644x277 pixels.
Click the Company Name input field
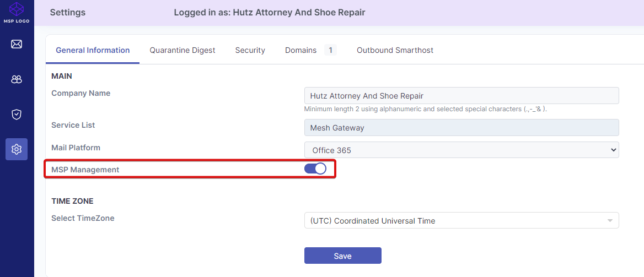pos(461,96)
